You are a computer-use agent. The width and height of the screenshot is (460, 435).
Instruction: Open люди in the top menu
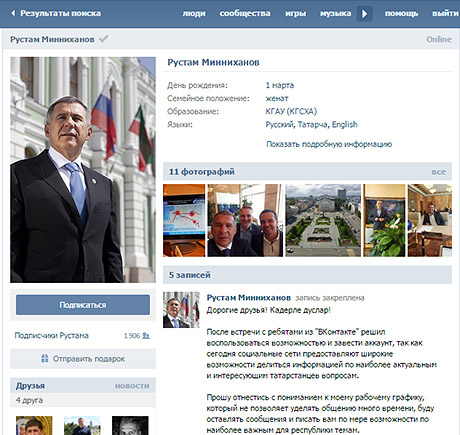(194, 13)
